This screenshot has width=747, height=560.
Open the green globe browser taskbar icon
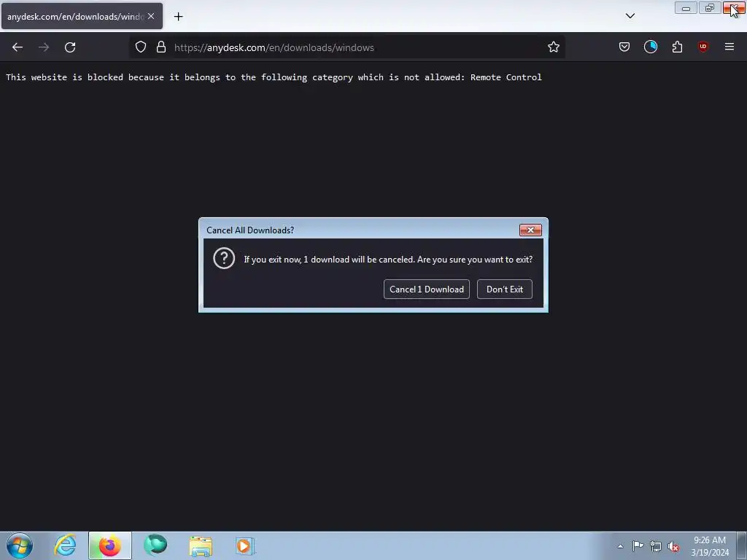click(155, 545)
